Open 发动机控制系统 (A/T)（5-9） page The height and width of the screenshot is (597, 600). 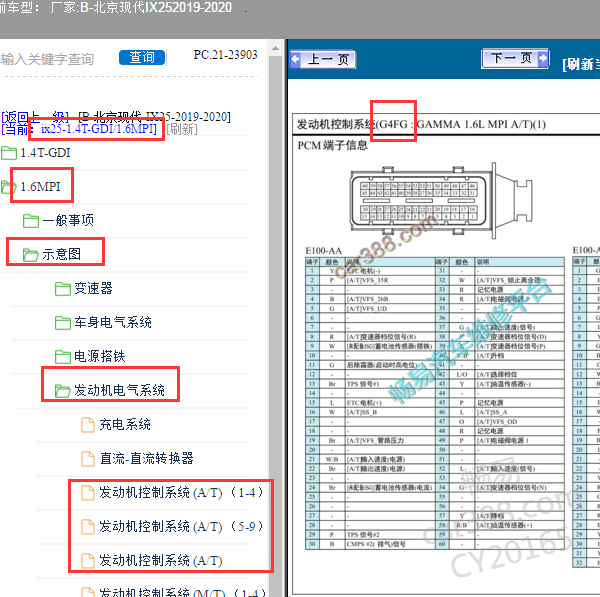click(x=181, y=526)
